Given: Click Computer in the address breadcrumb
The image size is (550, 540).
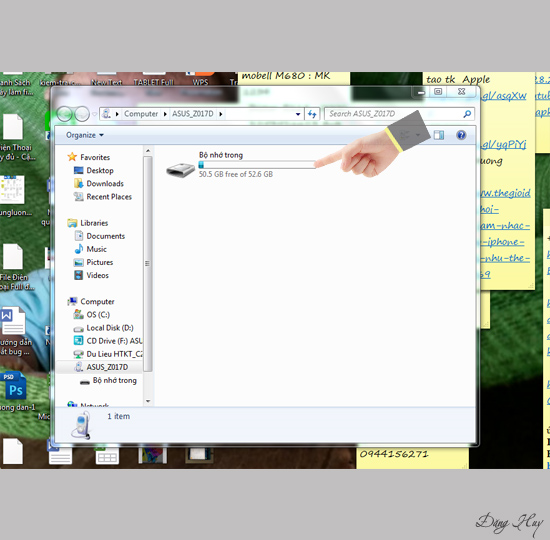Looking at the screenshot, I should coord(141,114).
